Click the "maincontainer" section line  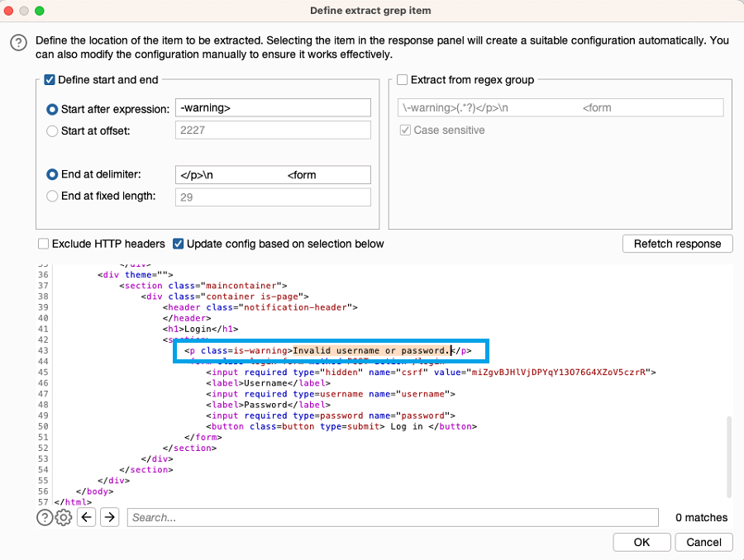tap(203, 286)
